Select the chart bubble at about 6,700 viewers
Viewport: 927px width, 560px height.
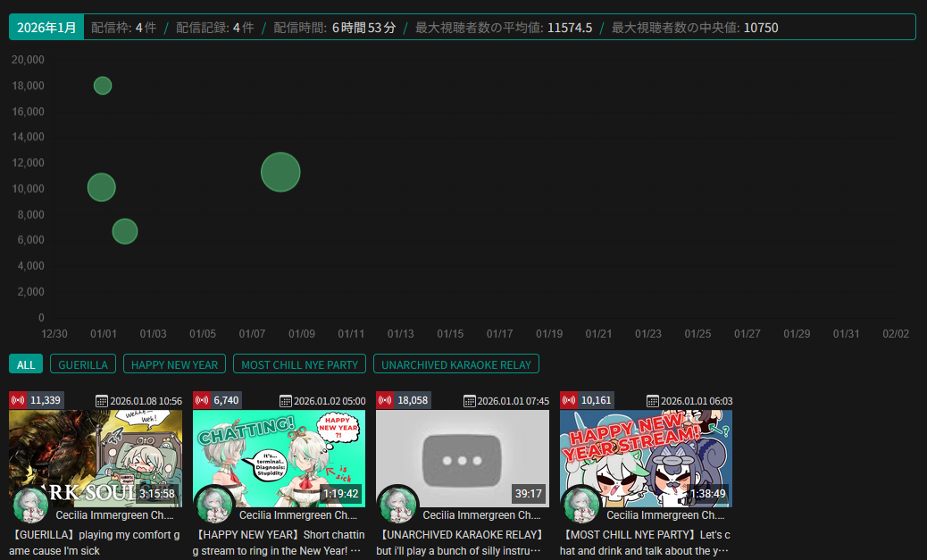tap(125, 231)
